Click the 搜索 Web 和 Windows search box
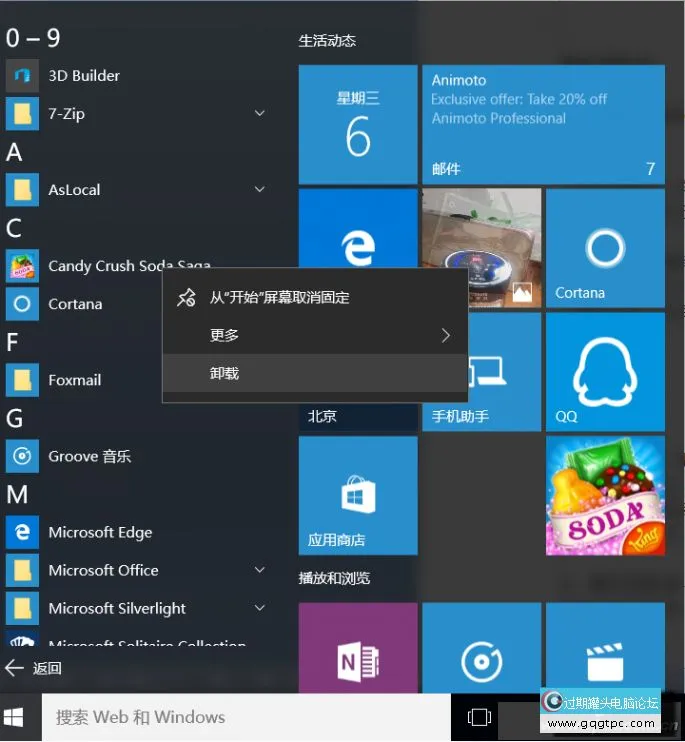 coord(246,717)
